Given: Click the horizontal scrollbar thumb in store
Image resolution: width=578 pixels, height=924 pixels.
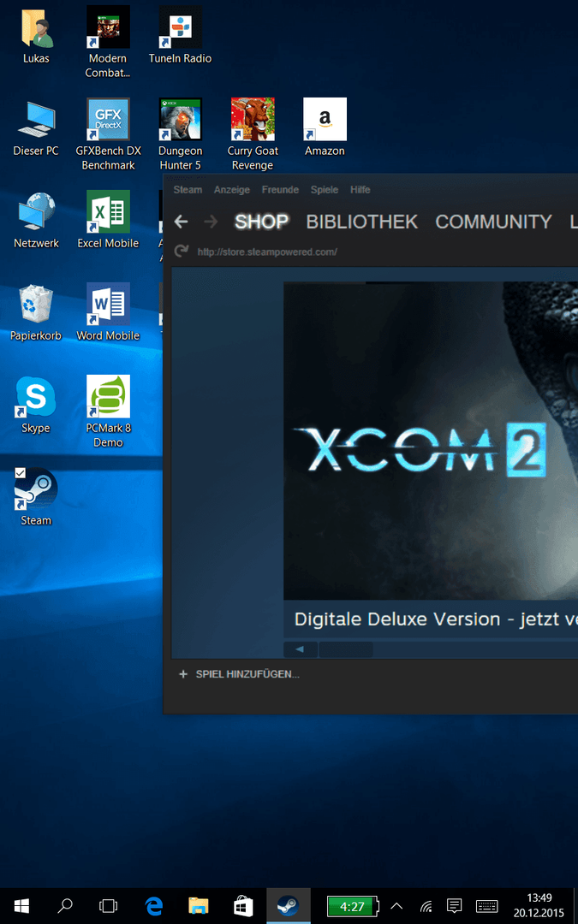Looking at the screenshot, I should [x=346, y=649].
